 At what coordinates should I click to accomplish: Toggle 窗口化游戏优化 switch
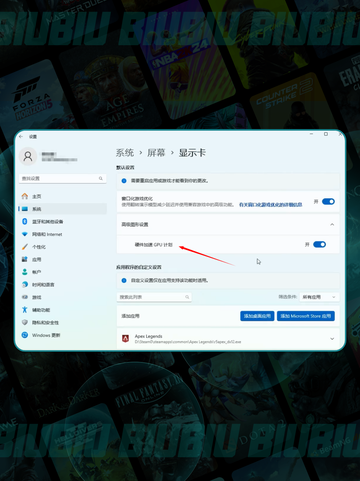(x=328, y=201)
